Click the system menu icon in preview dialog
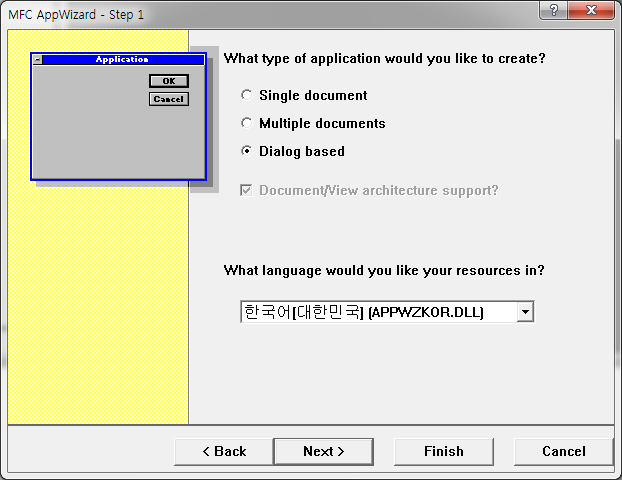The width and height of the screenshot is (622, 480). point(38,60)
